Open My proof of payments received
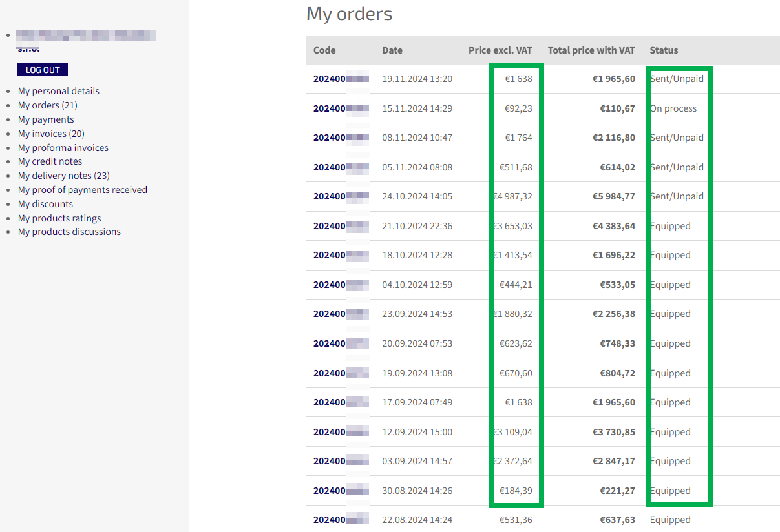 (83, 190)
